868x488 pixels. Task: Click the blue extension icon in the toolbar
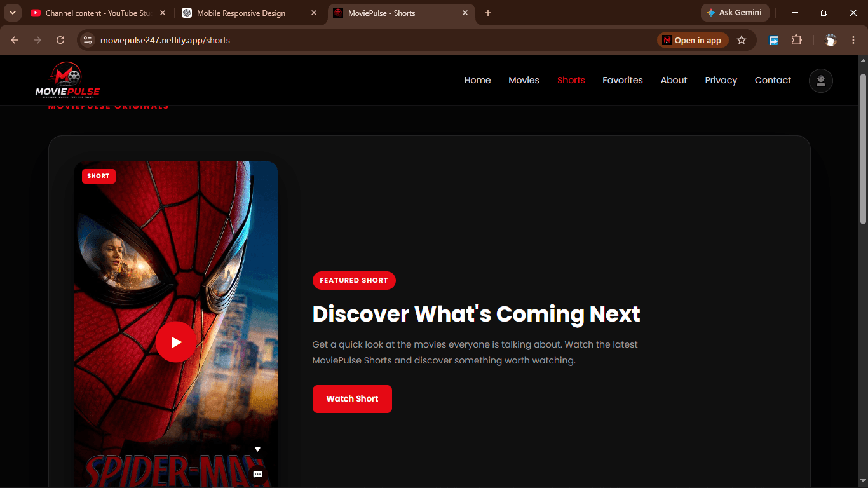tap(774, 40)
